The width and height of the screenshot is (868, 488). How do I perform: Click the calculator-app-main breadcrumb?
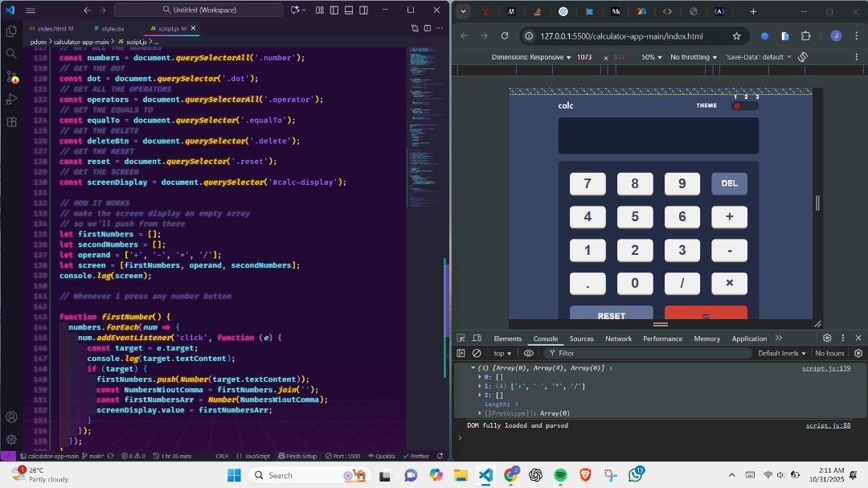(81, 42)
